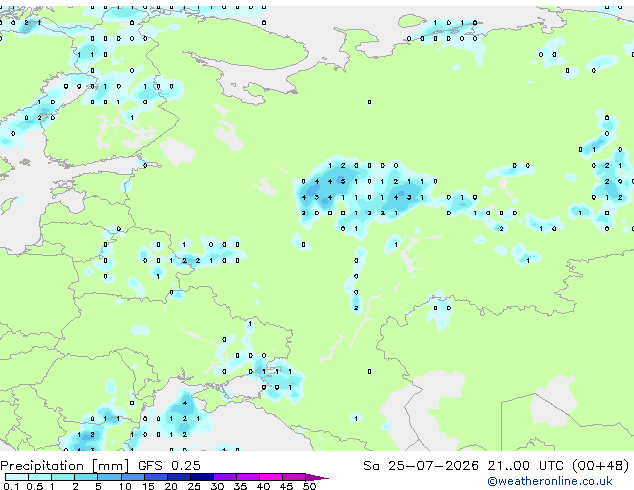
Task: Click the value 5 in the central rain cluster
Action: 343,182
